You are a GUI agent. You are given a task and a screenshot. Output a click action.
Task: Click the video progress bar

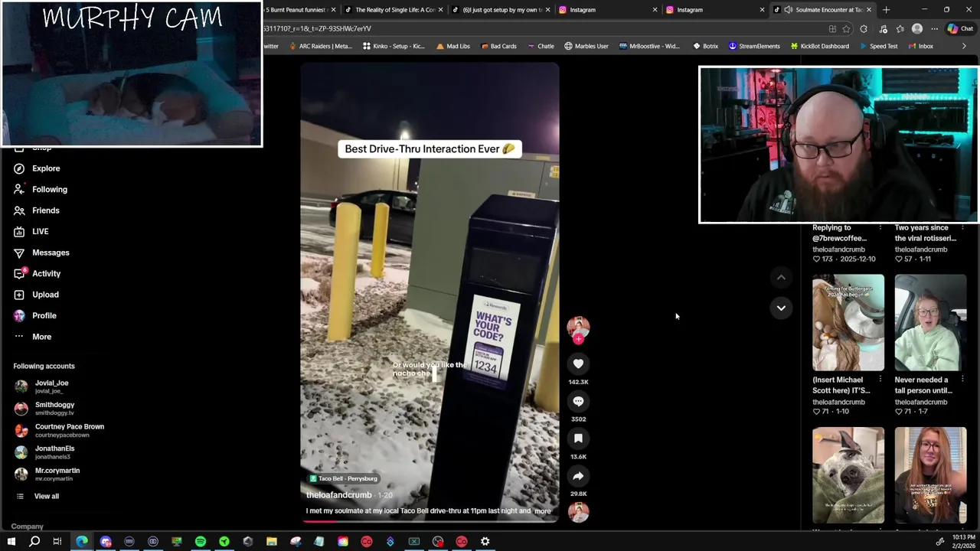pyautogui.click(x=430, y=521)
